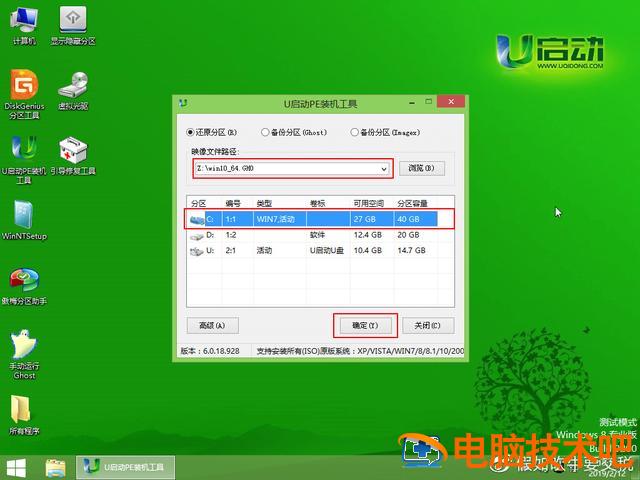Launch U启动PE装机工具 desktop icon

pos(24,159)
